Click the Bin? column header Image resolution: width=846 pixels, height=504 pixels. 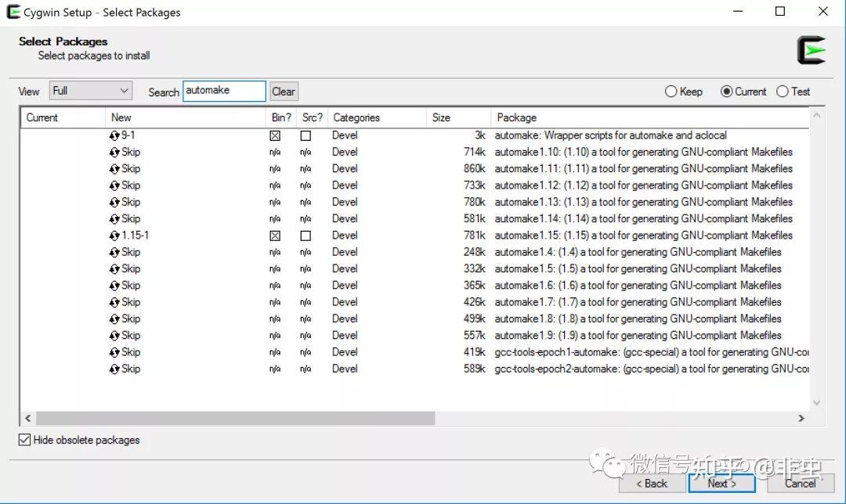[x=282, y=117]
